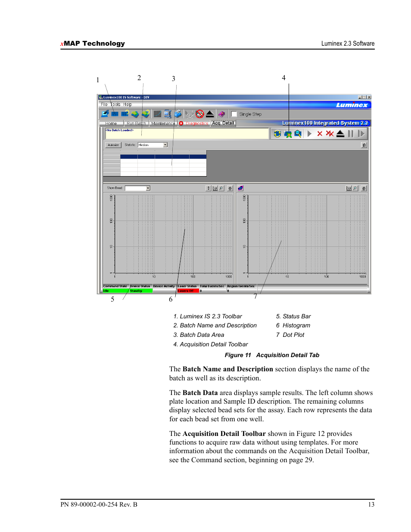
Task: Click the fifth main toolbar icon, layers with yellow mark
Action: click(x=146, y=114)
